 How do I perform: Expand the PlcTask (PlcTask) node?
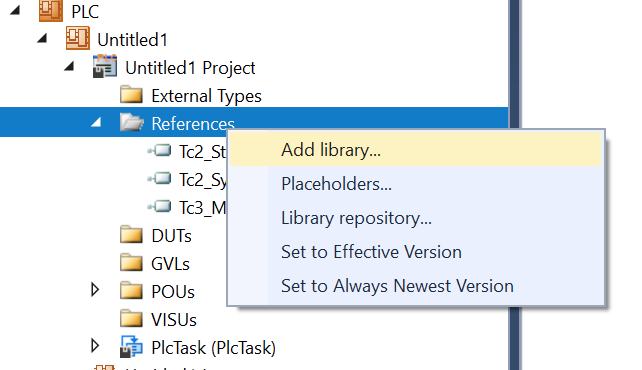tap(95, 346)
